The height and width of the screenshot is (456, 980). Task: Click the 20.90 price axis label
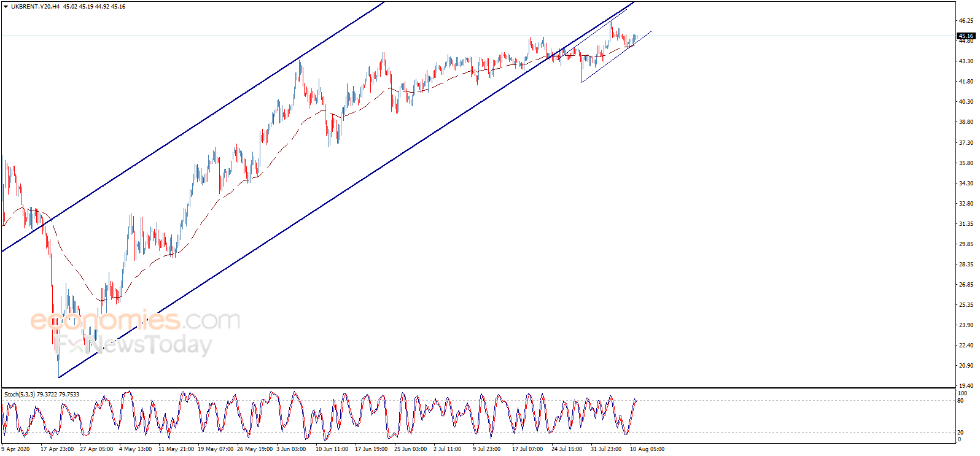pos(966,365)
